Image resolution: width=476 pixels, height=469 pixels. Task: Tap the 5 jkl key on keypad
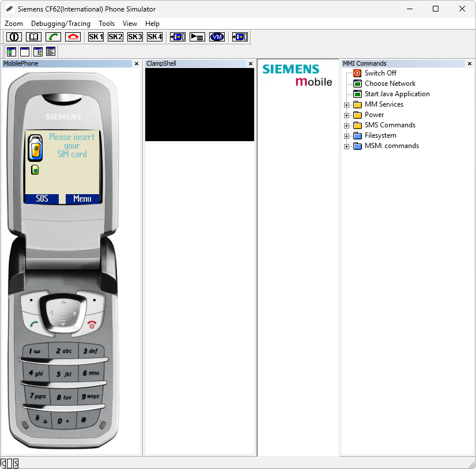coord(64,374)
